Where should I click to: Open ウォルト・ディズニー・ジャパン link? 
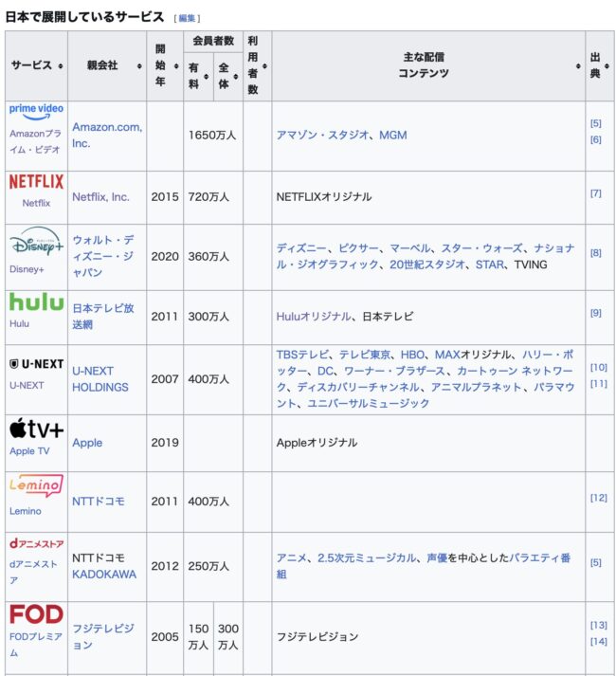pyautogui.click(x=103, y=256)
